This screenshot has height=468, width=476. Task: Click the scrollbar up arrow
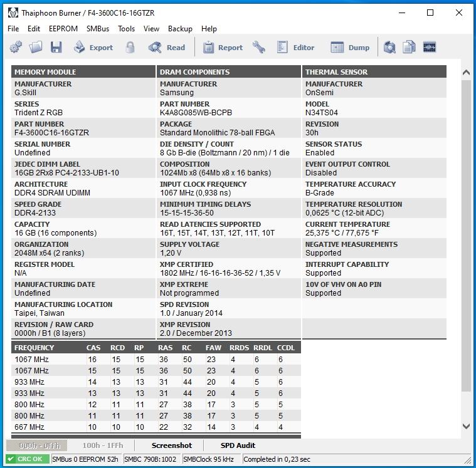pos(466,73)
